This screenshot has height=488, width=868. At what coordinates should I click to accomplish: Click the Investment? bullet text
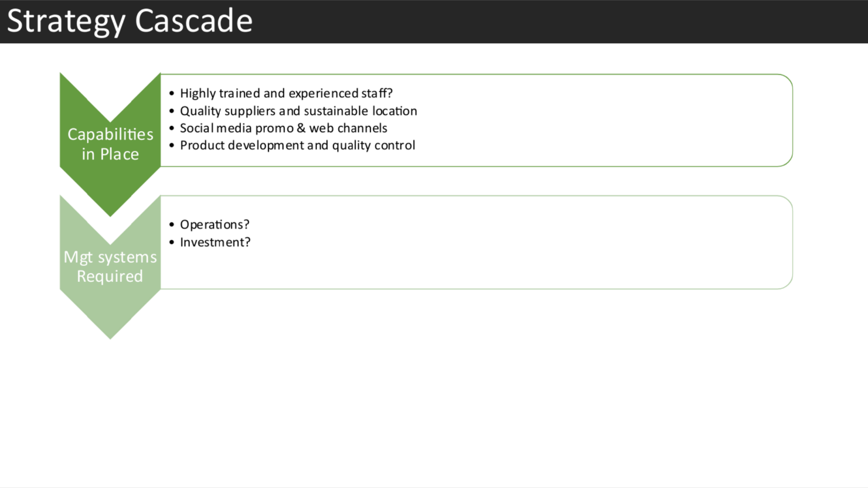point(215,243)
